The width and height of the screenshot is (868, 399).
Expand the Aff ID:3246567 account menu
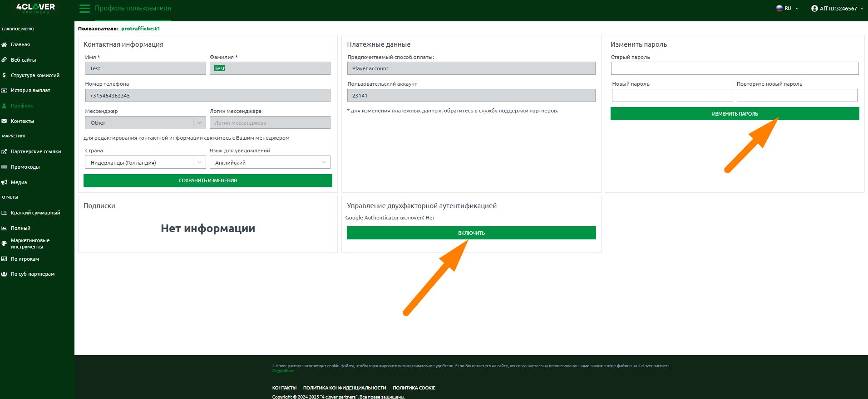[x=838, y=8]
